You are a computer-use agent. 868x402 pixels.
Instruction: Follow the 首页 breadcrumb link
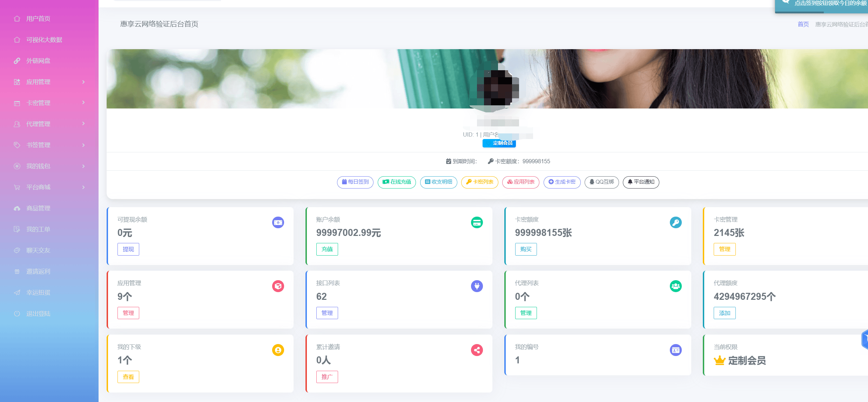coord(803,24)
